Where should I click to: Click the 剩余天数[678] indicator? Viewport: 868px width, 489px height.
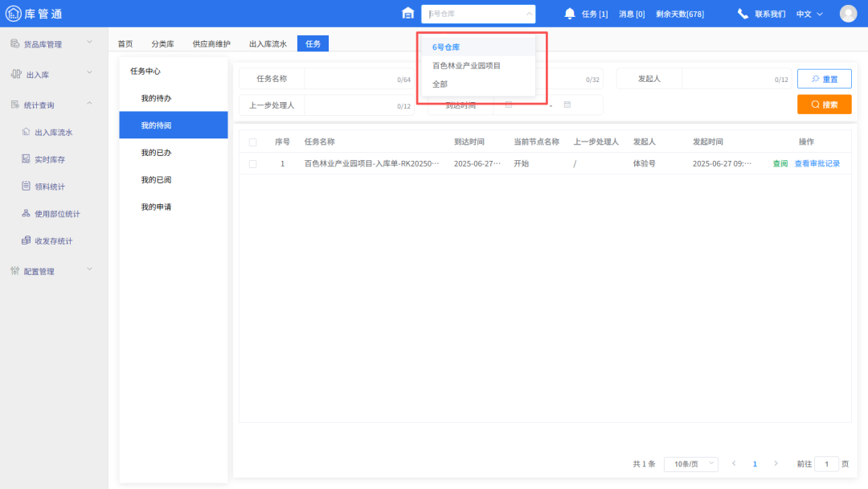coord(680,14)
